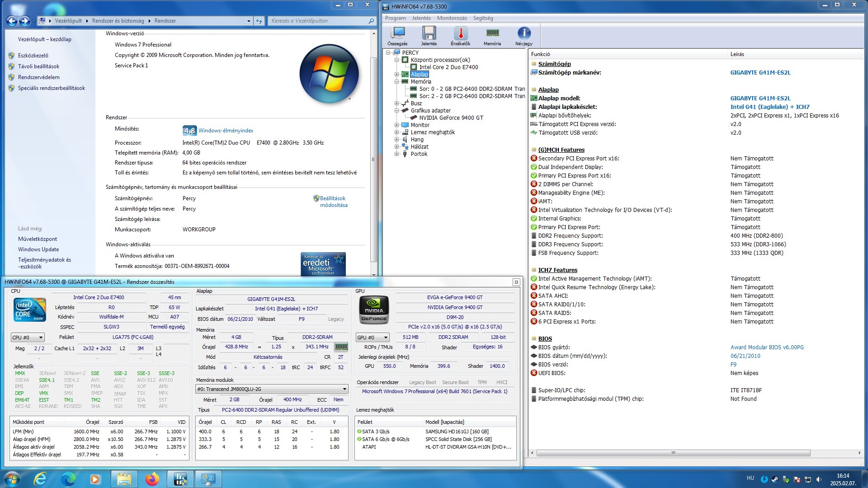Select the Alaplap tree item
Screen dimensions: 868x488
click(x=420, y=75)
